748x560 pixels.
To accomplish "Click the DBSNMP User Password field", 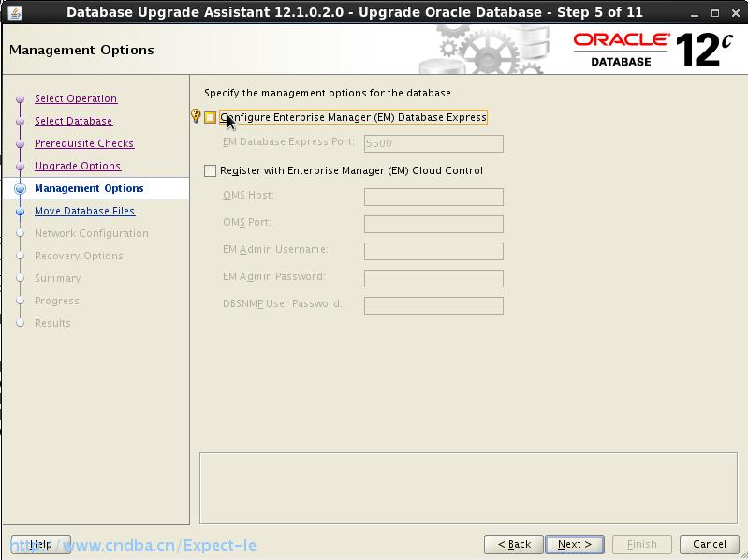I will click(x=433, y=306).
